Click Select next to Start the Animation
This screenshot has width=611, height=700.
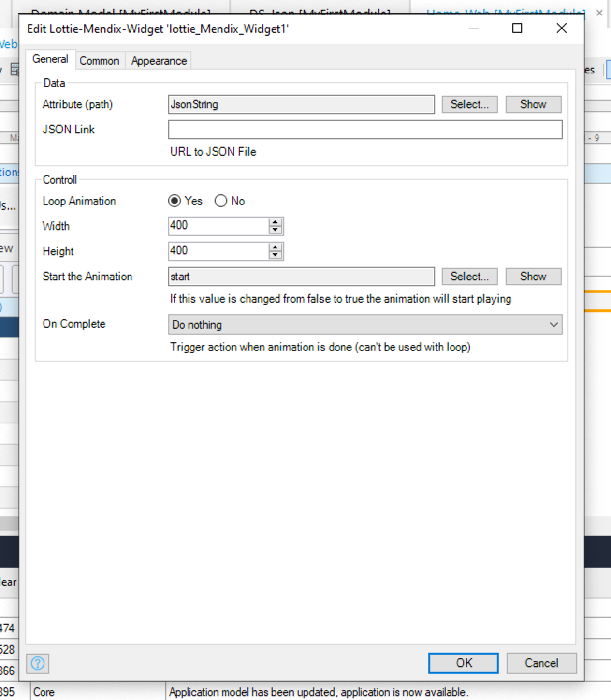pos(469,277)
